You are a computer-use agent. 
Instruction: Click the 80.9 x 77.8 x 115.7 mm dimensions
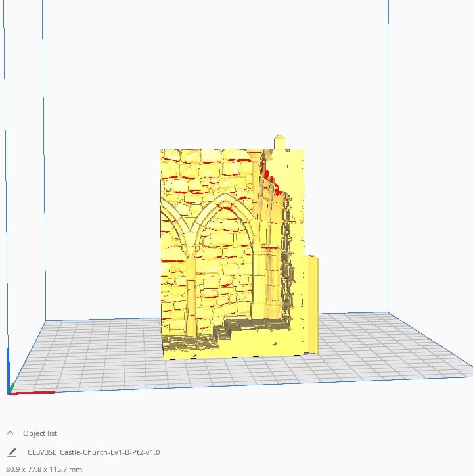(44, 469)
